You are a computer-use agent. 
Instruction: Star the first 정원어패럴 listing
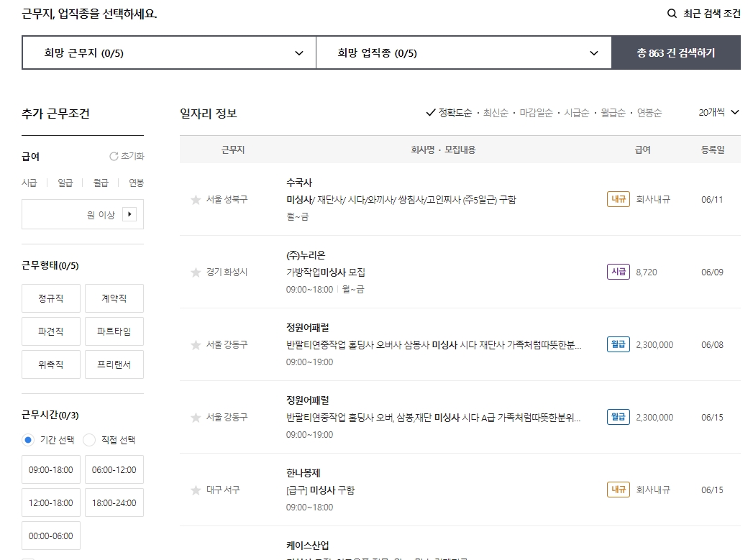[x=194, y=344]
